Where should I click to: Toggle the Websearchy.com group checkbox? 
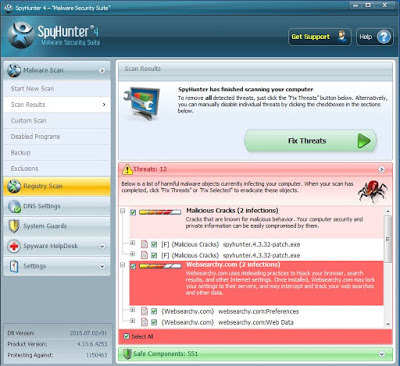pos(133,266)
